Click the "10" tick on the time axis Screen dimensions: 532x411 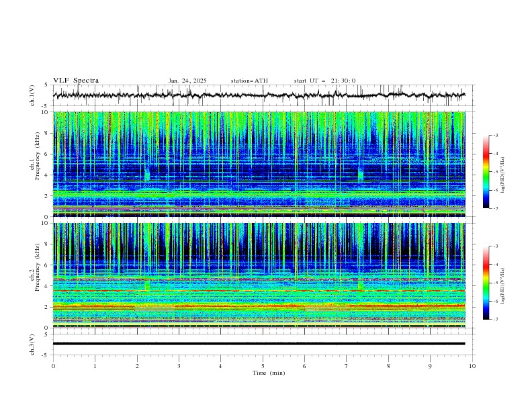pos(472,366)
